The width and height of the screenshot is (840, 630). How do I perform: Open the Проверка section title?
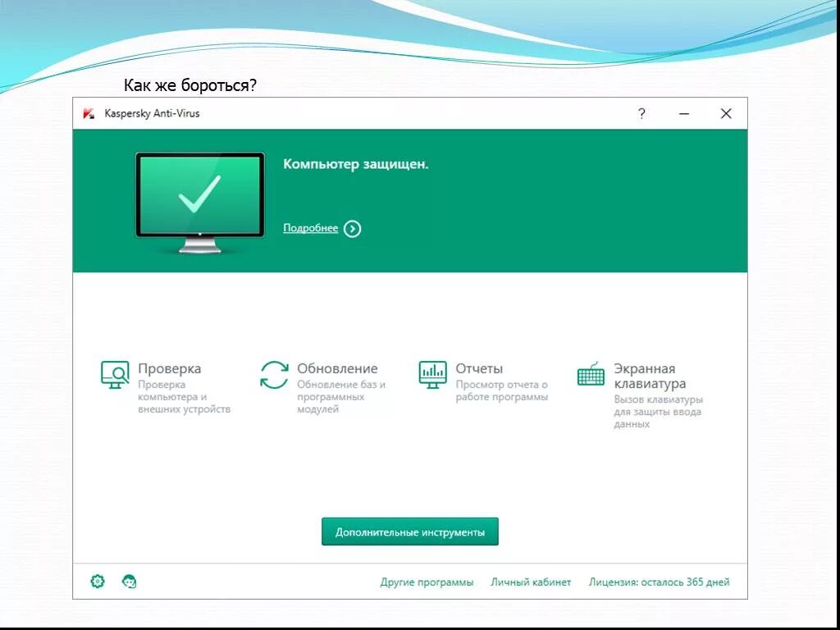[x=169, y=368]
